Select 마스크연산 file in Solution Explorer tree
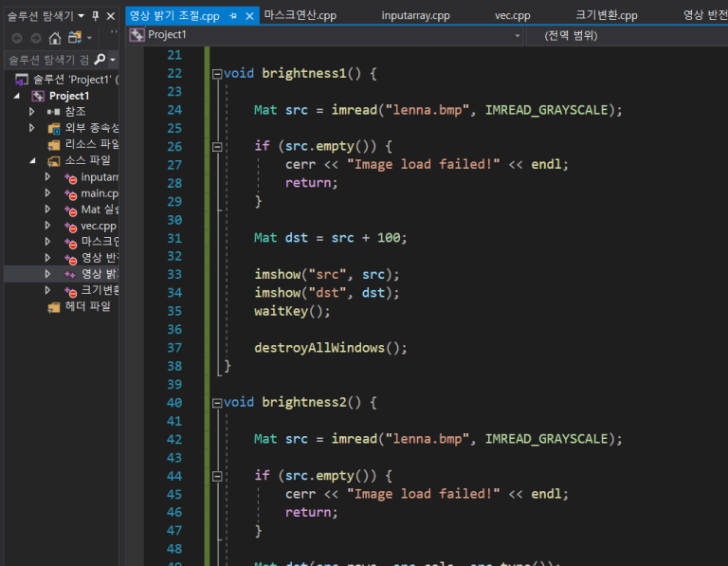 coord(100,242)
